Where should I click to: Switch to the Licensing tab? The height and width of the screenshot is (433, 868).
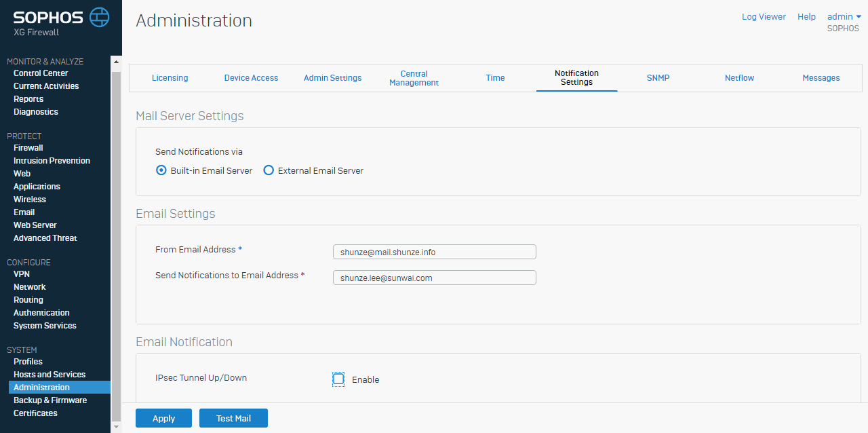170,78
